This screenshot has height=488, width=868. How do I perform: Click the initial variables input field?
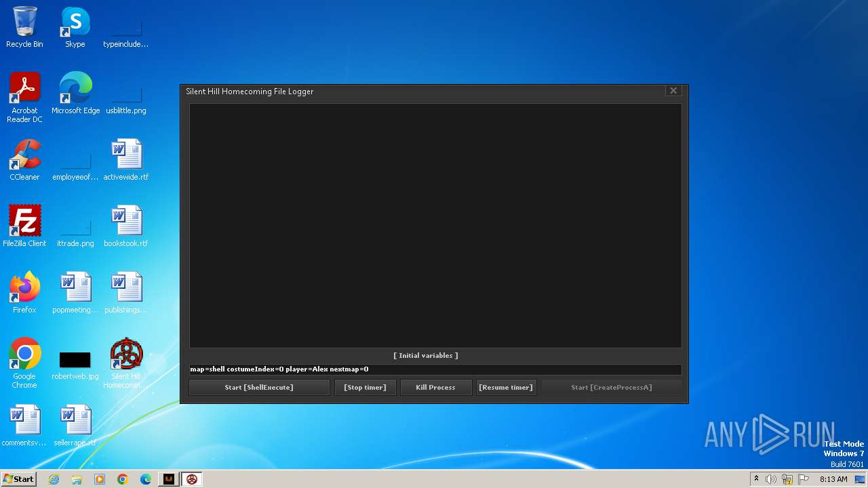[435, 369]
